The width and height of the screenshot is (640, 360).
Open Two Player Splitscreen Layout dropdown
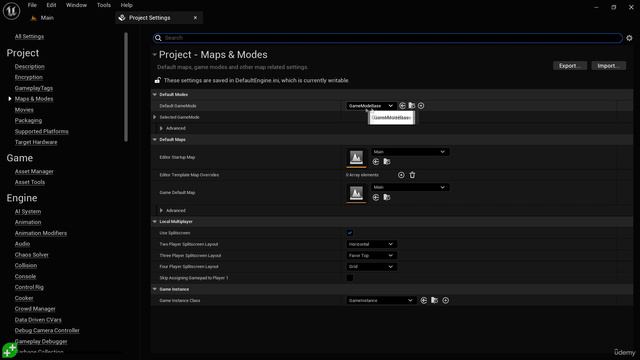(x=372, y=244)
